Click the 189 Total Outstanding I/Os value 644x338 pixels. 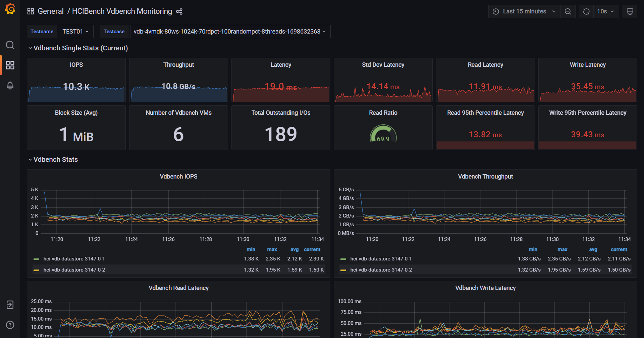click(x=281, y=134)
